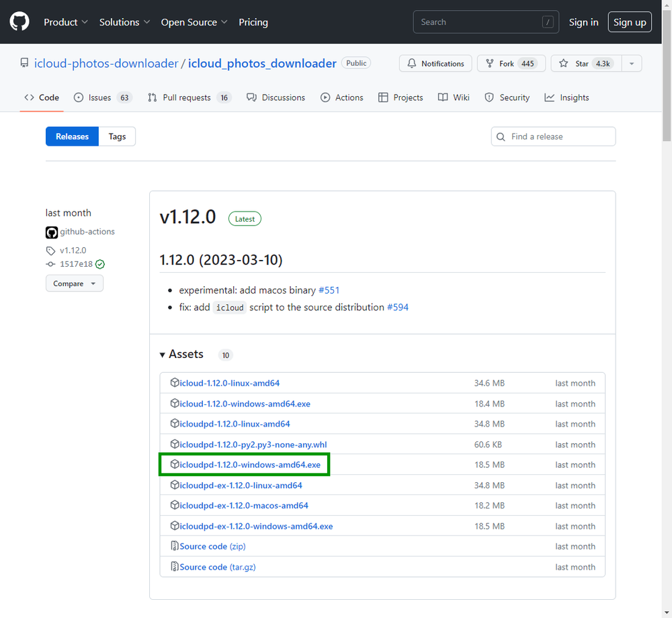Click the 18.2 MB size text
The image size is (672, 618).
click(x=489, y=505)
